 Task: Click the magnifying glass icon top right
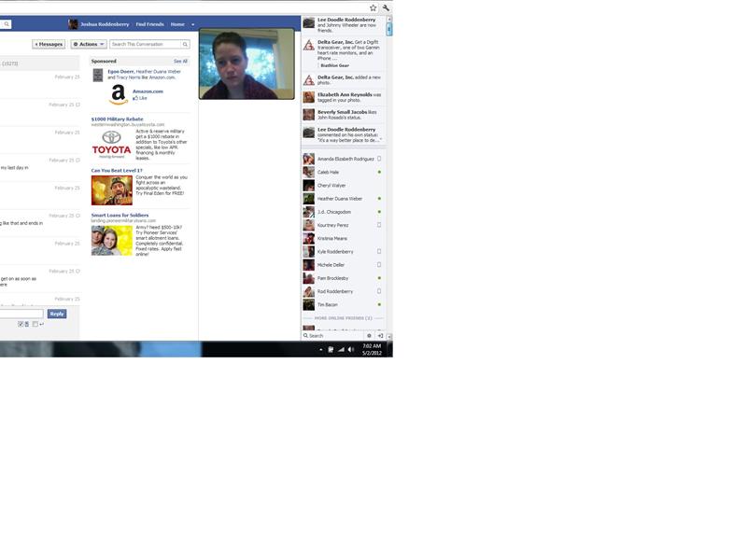384,6
